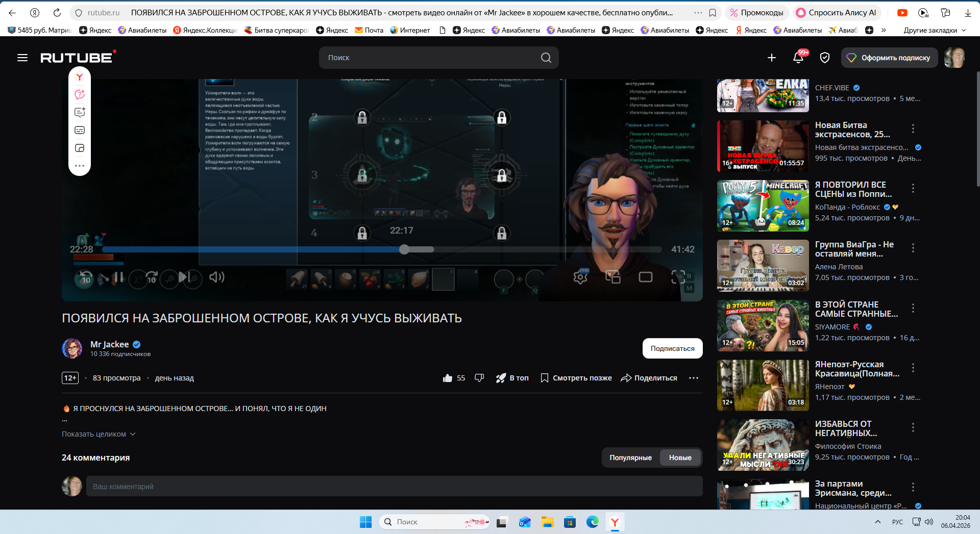Open options for 'ЯНепоэт-Русская Красавица' video
Image resolution: width=980 pixels, height=534 pixels.
pyautogui.click(x=913, y=368)
